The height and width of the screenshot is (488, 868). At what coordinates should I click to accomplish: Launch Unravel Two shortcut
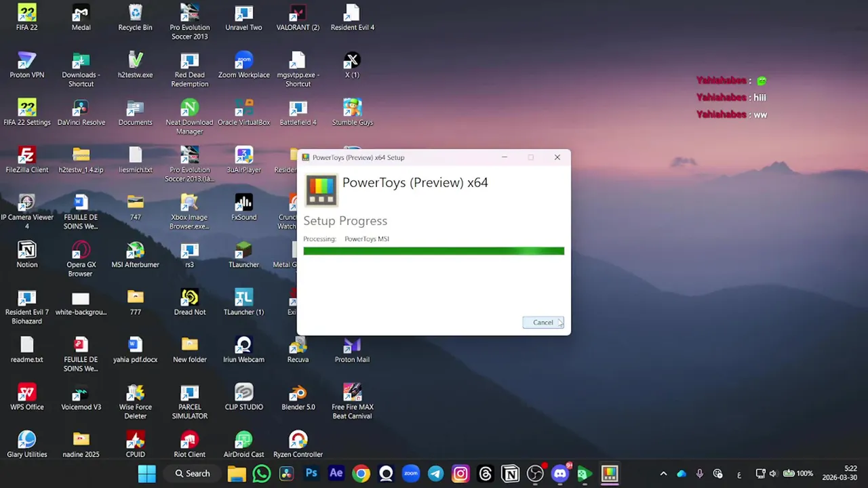[244, 17]
